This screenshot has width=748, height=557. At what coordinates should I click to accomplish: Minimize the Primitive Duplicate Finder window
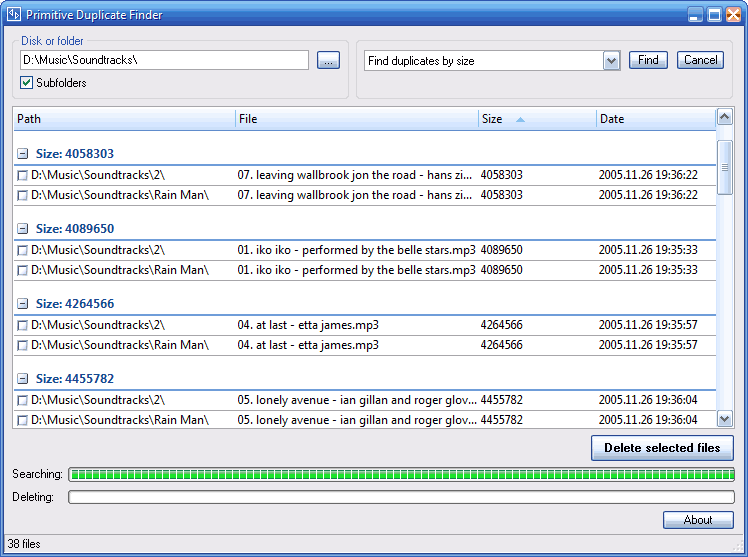click(695, 14)
